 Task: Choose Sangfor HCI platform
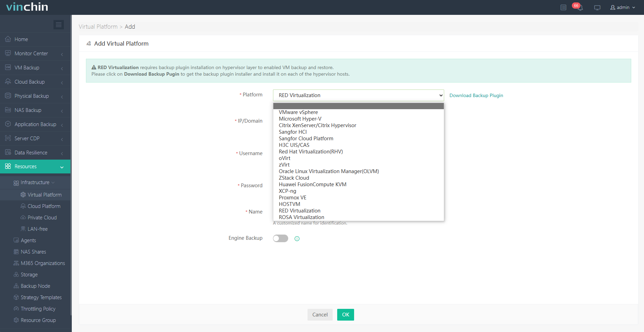[x=358, y=132]
